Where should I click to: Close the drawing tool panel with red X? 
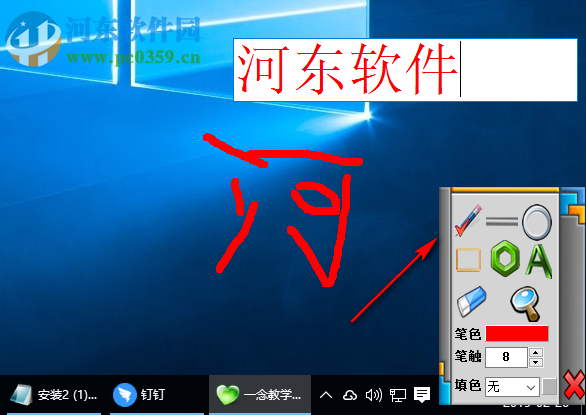click(x=574, y=385)
